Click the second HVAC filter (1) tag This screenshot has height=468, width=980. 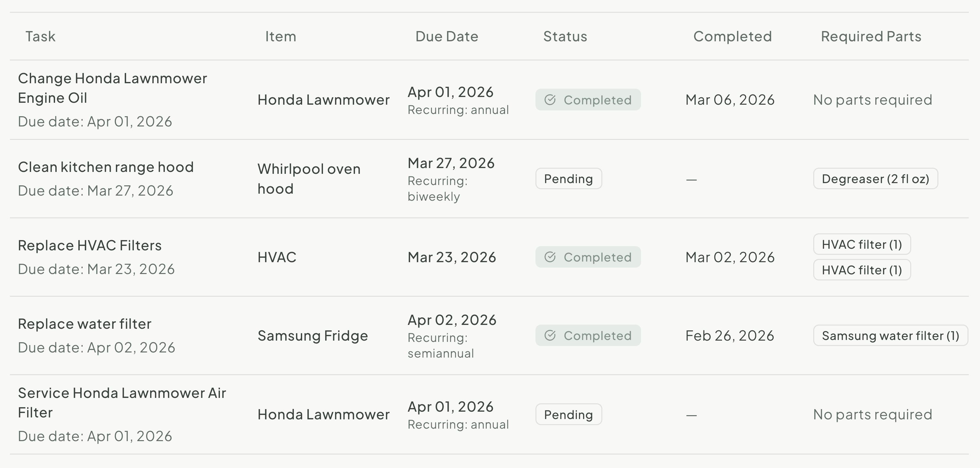click(x=862, y=270)
